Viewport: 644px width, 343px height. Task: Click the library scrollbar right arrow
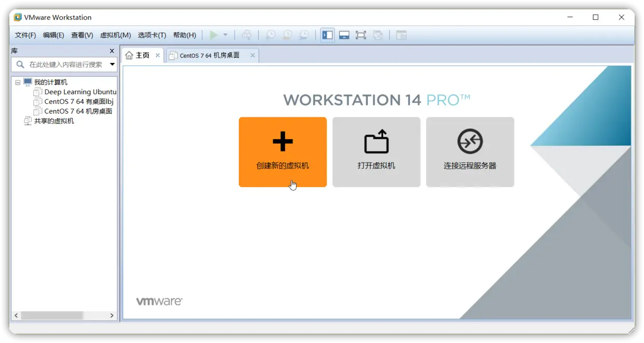[112, 315]
